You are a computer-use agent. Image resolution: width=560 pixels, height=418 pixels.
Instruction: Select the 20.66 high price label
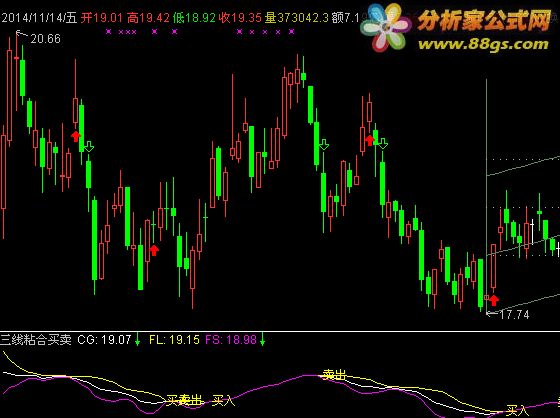[x=45, y=38]
